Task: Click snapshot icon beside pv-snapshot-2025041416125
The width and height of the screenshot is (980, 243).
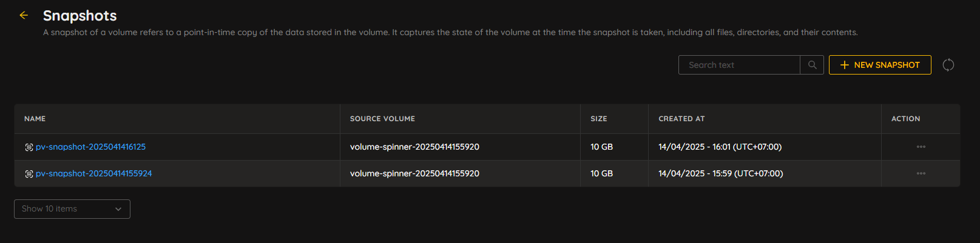Action: (x=29, y=147)
